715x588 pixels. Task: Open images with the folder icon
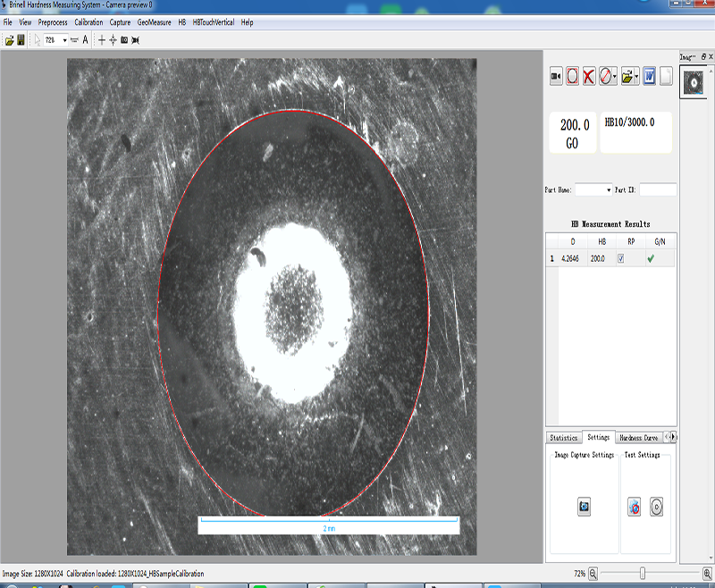pyautogui.click(x=628, y=77)
